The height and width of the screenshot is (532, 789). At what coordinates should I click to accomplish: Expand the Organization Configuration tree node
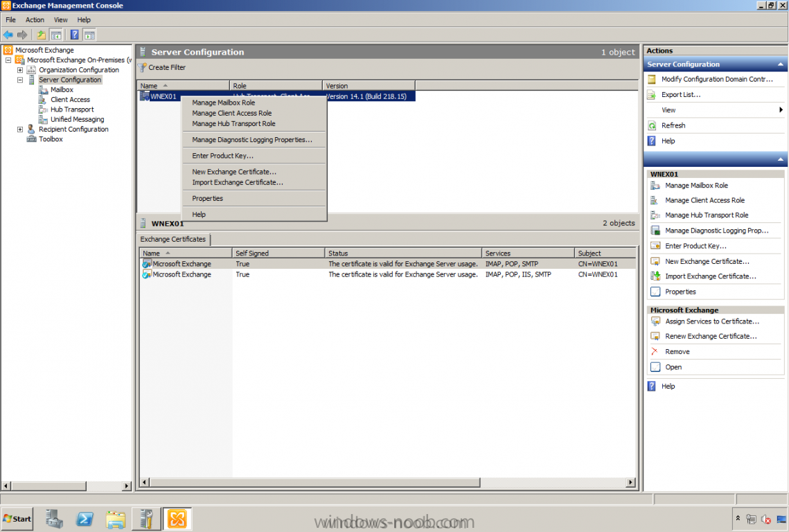coord(20,70)
